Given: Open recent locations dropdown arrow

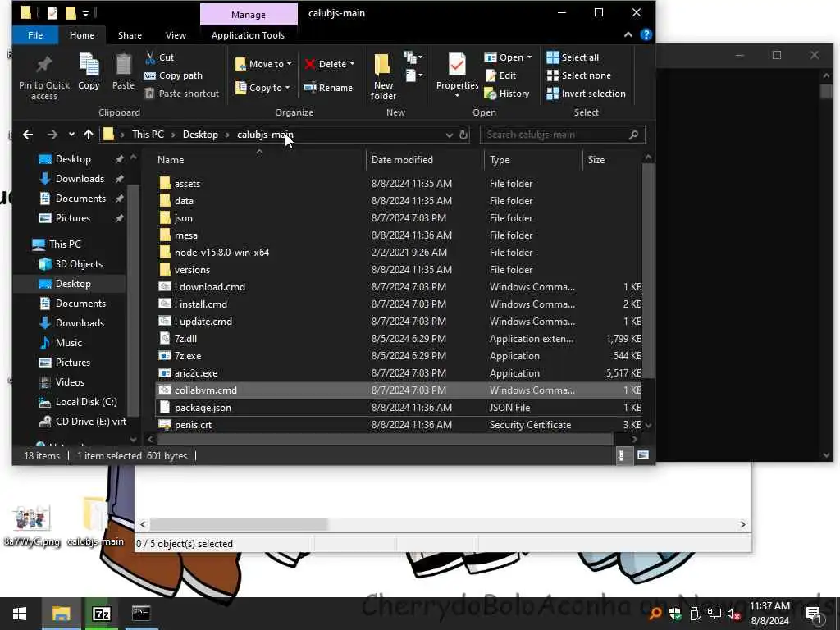Looking at the screenshot, I should [71, 135].
